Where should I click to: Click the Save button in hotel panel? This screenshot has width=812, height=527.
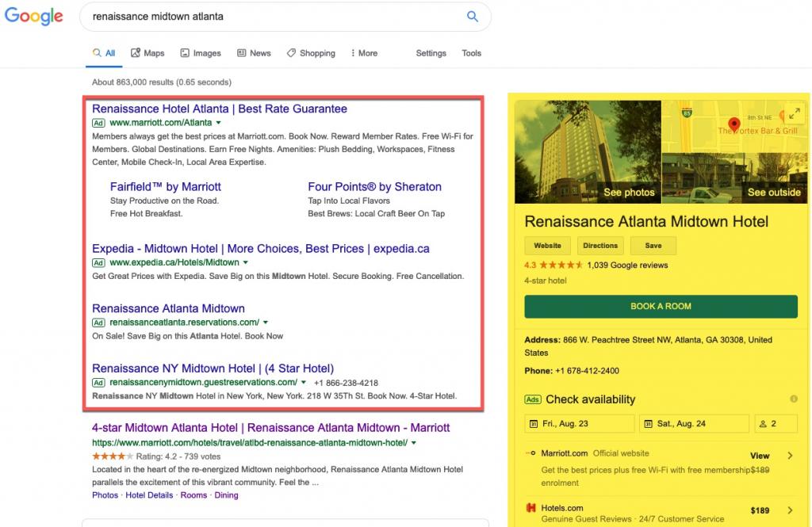pyautogui.click(x=653, y=246)
